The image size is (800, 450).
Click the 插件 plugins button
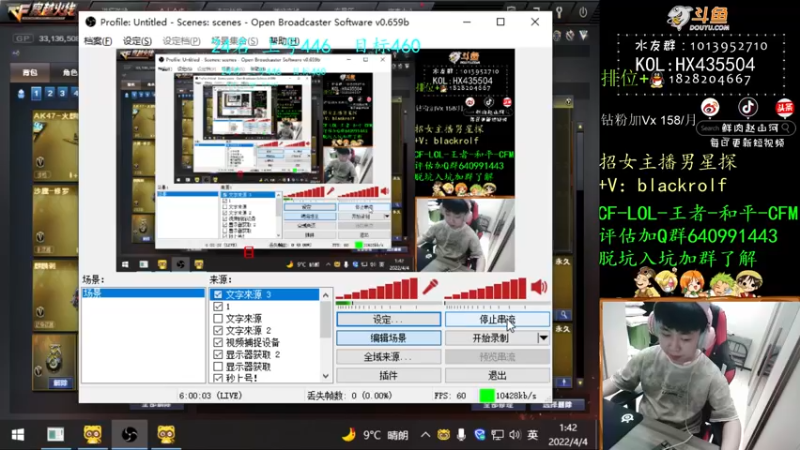389,376
